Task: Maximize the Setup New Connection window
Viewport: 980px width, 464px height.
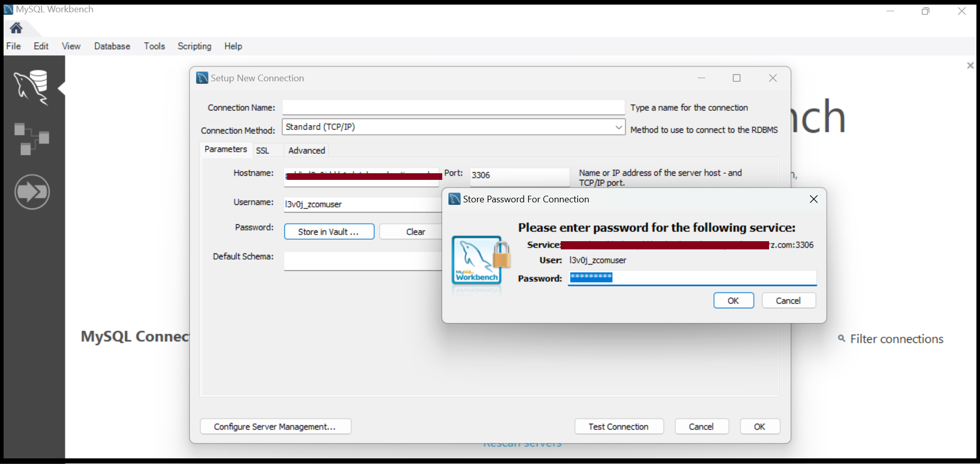Action: click(736, 78)
